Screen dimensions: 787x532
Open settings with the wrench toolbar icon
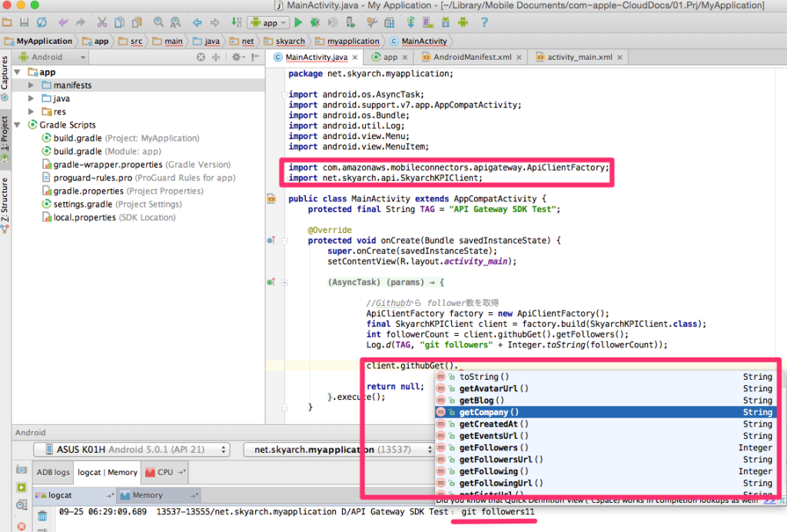coord(372,22)
